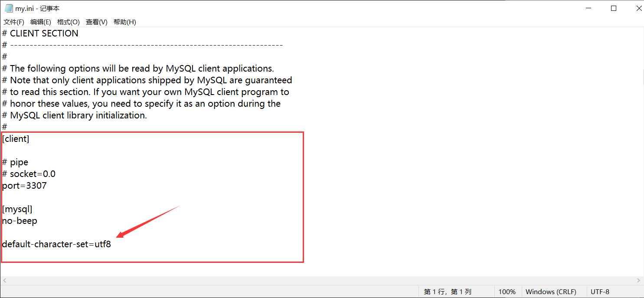644x298 pixels.
Task: Click the 'no-beep' line
Action: pos(20,221)
